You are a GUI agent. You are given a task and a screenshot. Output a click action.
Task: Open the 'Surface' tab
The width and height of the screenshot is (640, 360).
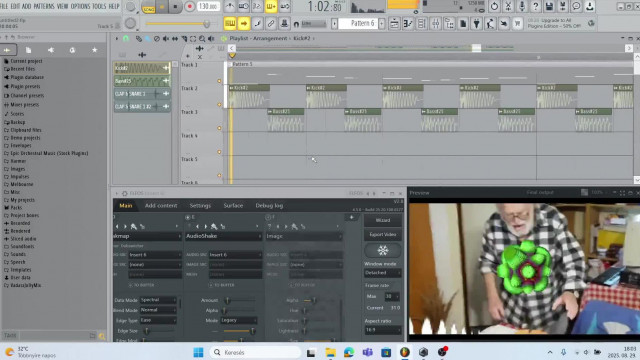233,206
